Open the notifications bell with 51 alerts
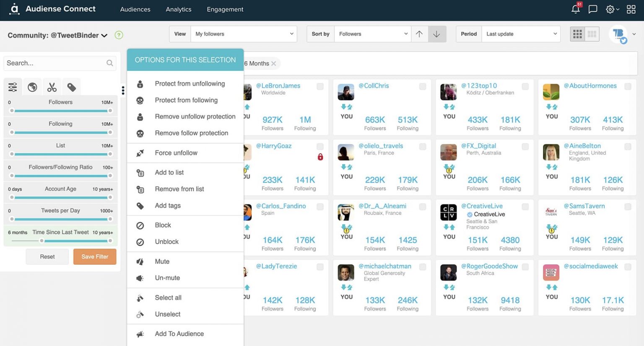This screenshot has height=346, width=644. [575, 9]
